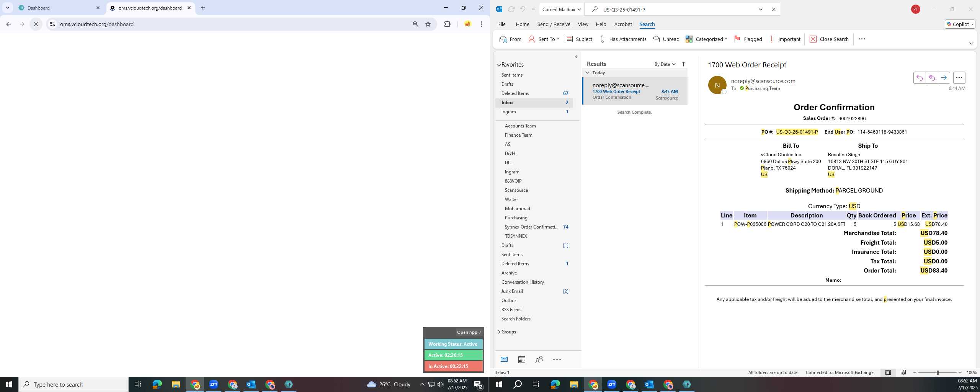Filter search results by Unread
The image size is (980, 392).
point(666,39)
